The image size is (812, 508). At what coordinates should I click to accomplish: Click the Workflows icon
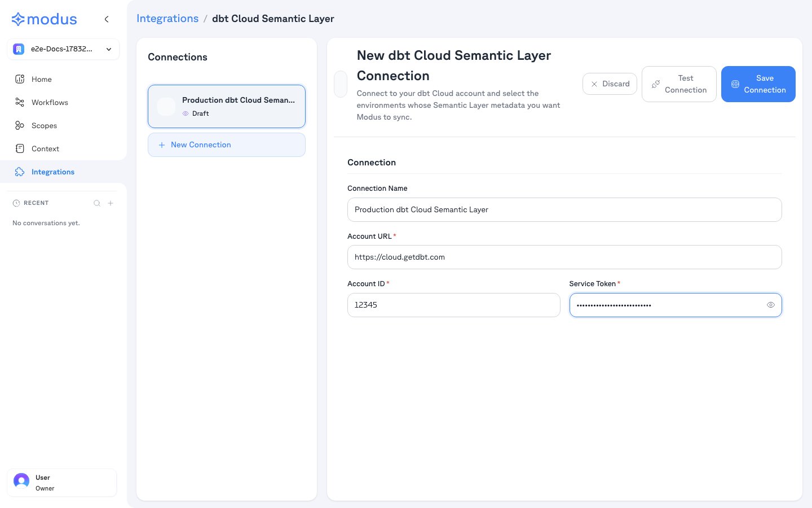20,102
